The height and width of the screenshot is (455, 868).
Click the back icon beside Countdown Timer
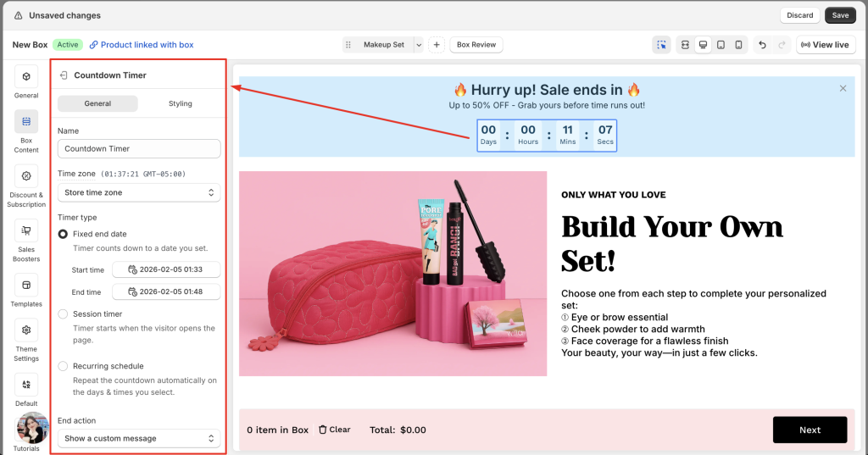64,75
